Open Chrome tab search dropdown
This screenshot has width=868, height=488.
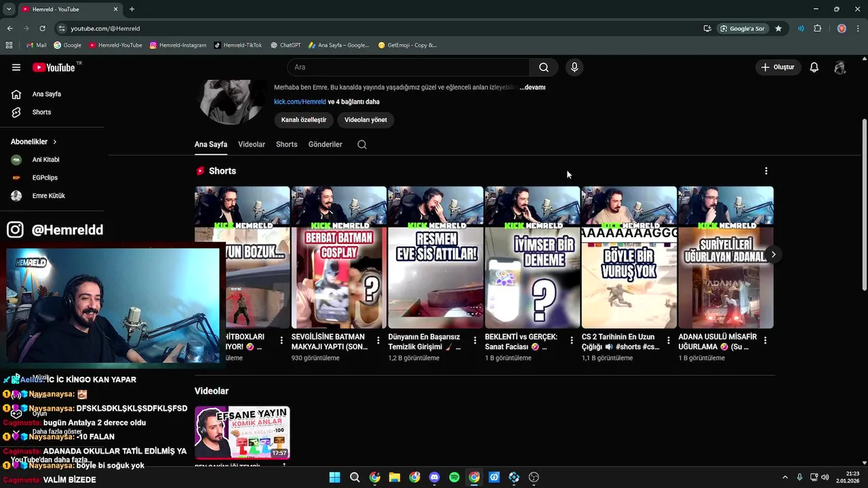tap(9, 9)
